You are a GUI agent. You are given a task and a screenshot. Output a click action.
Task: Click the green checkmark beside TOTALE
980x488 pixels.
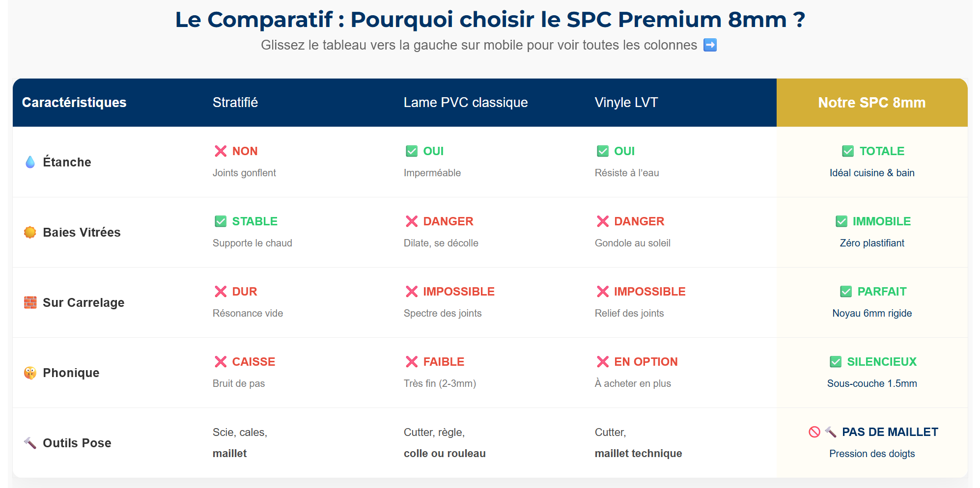click(848, 151)
